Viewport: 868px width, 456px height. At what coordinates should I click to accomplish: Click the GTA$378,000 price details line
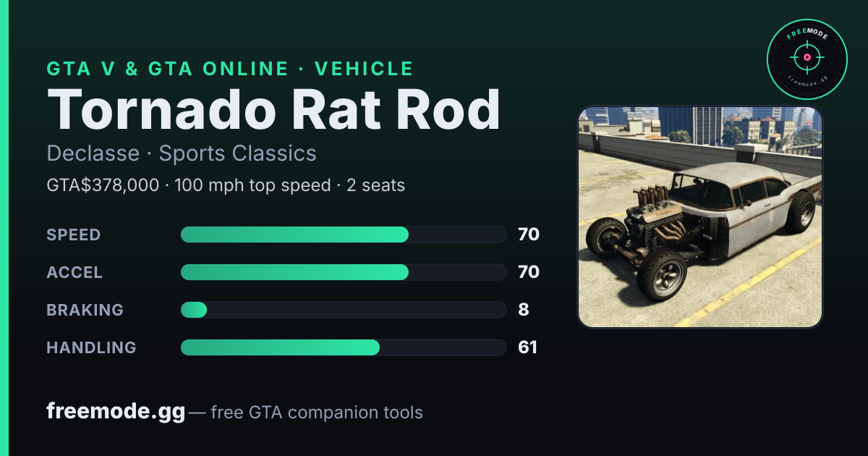point(226,185)
